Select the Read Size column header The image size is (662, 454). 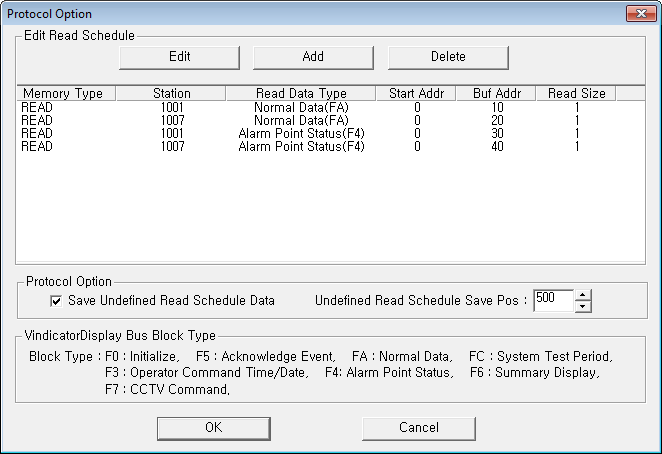coord(576,93)
